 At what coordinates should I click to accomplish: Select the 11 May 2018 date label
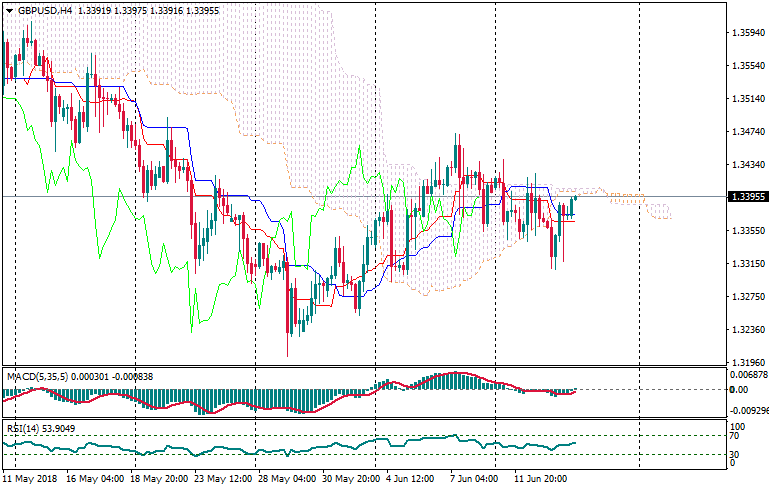click(32, 479)
